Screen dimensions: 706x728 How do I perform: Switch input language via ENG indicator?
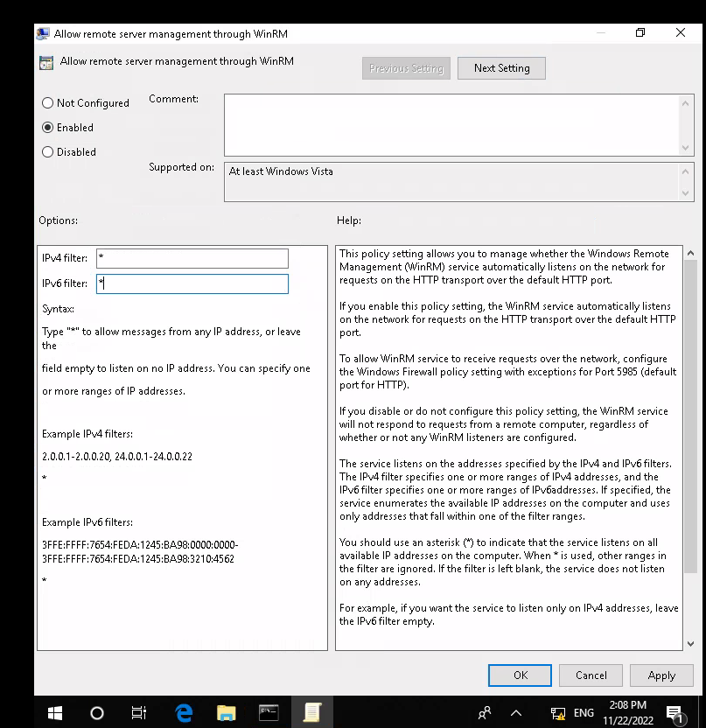[584, 712]
